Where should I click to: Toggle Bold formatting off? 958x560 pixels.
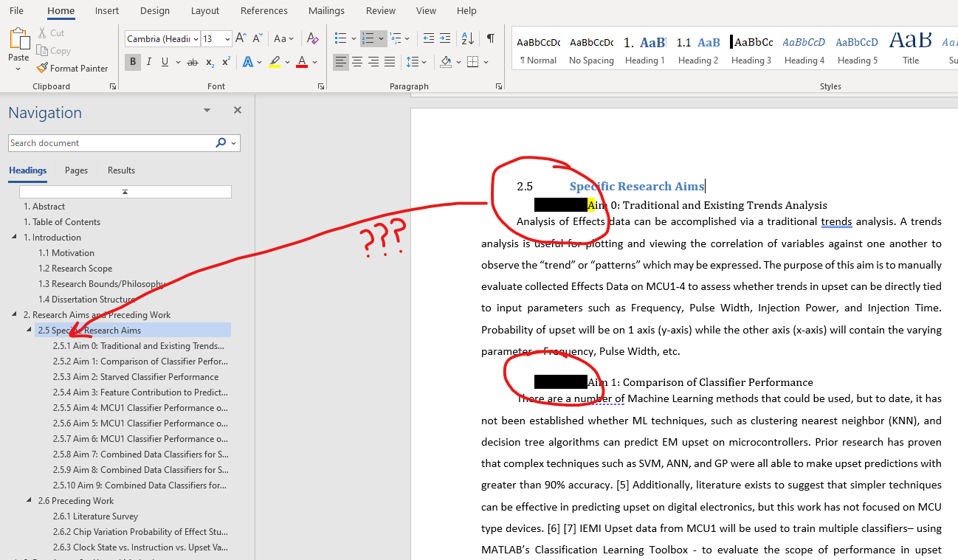133,62
